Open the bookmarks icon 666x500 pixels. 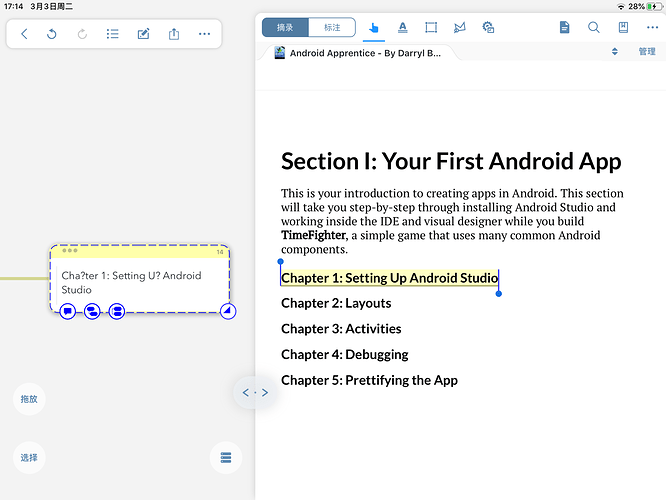click(623, 28)
